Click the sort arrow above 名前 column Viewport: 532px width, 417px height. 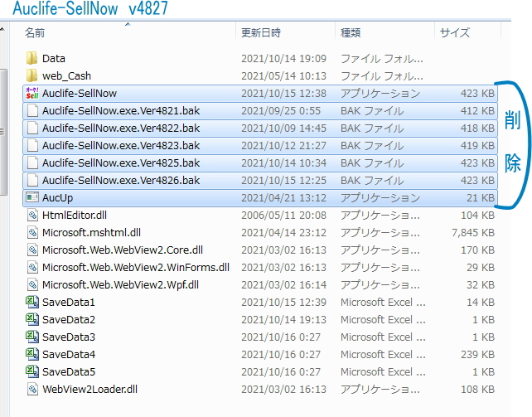tap(128, 24)
